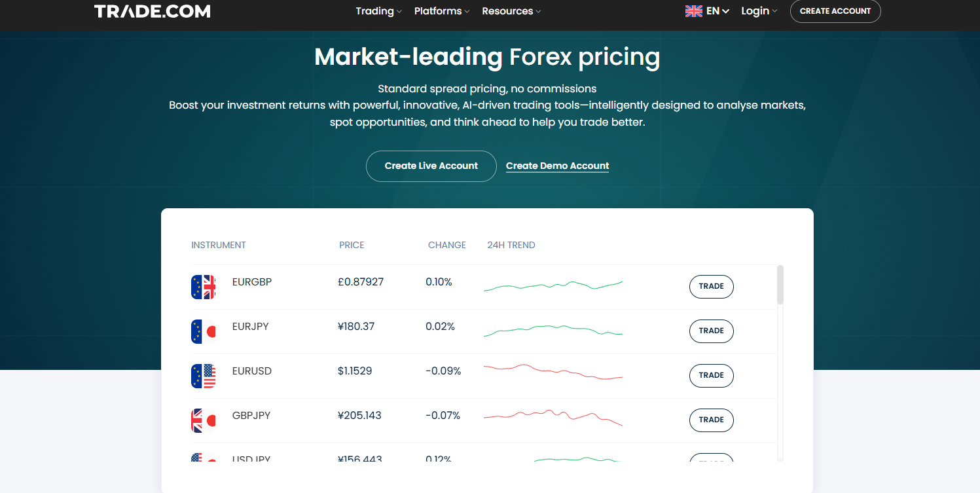Screen dimensions: 980x493
Task: Click the EURGBP currency pair flag icon
Action: point(203,287)
